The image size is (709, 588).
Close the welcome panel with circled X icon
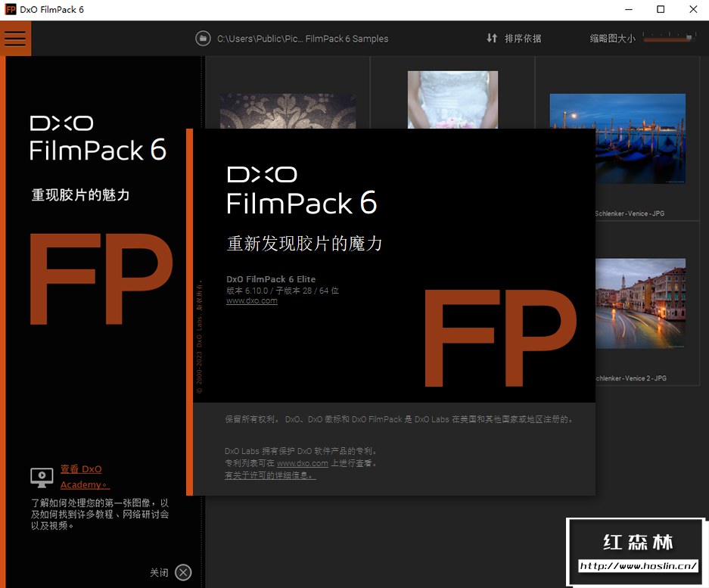[183, 572]
